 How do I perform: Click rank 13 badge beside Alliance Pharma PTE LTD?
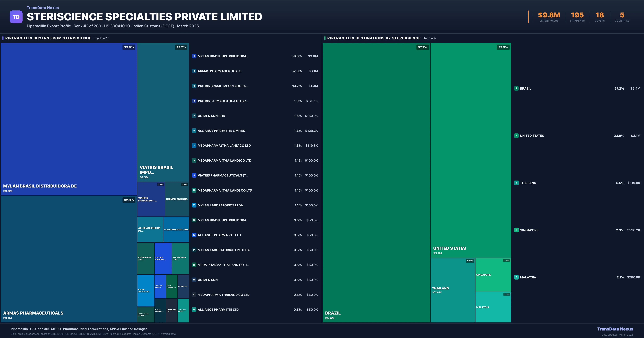point(194,235)
